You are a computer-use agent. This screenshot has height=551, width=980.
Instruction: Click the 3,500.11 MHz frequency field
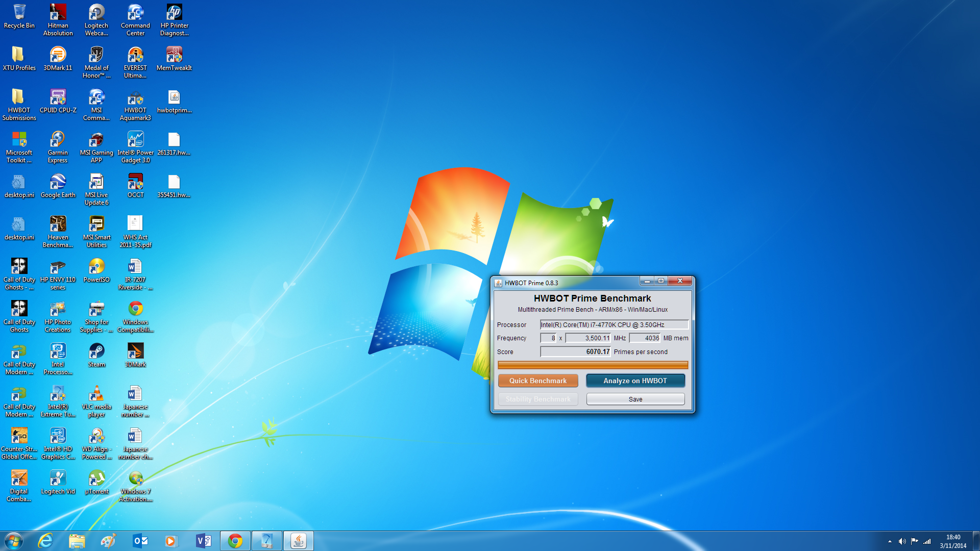tap(588, 338)
